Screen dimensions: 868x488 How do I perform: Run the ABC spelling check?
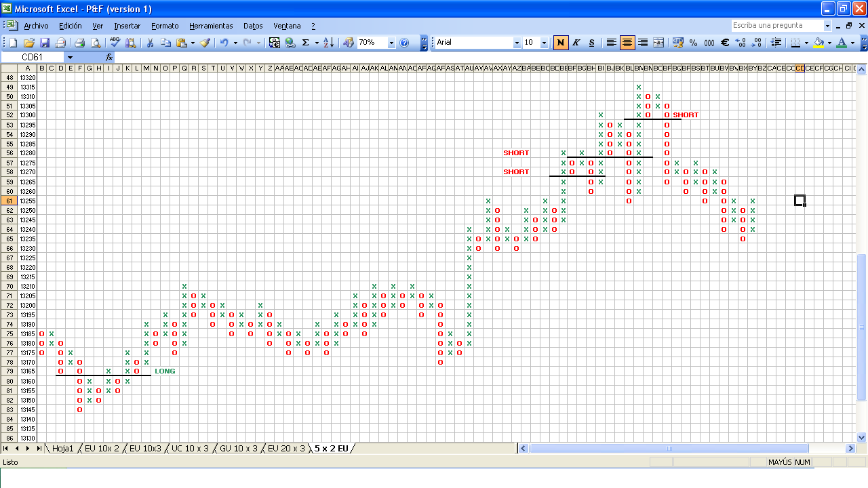[115, 43]
